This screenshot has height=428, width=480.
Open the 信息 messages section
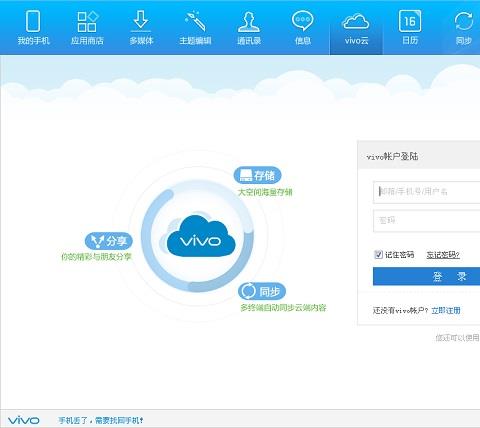[303, 27]
